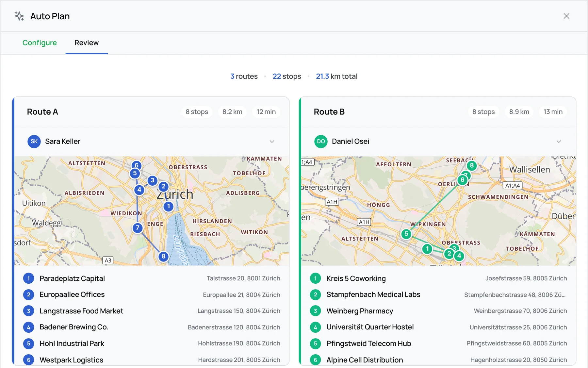Select the Westpark Logistics stop
This screenshot has width=588, height=368.
point(152,360)
